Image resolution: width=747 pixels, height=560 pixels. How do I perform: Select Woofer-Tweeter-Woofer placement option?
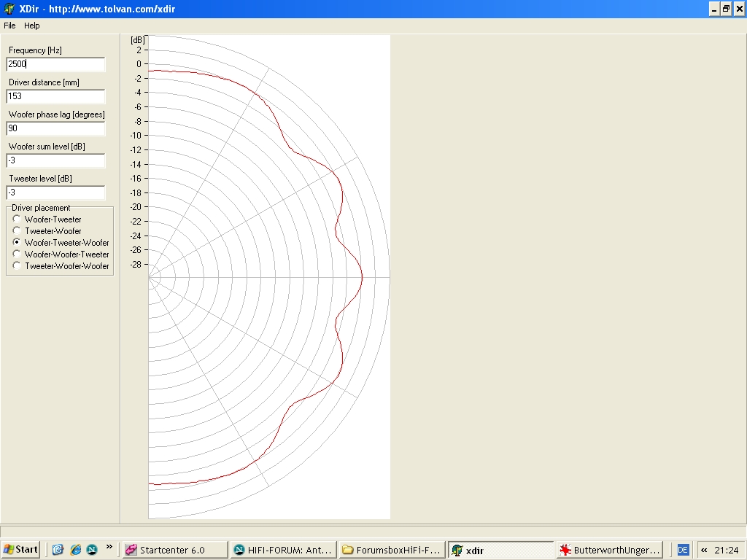(x=17, y=243)
